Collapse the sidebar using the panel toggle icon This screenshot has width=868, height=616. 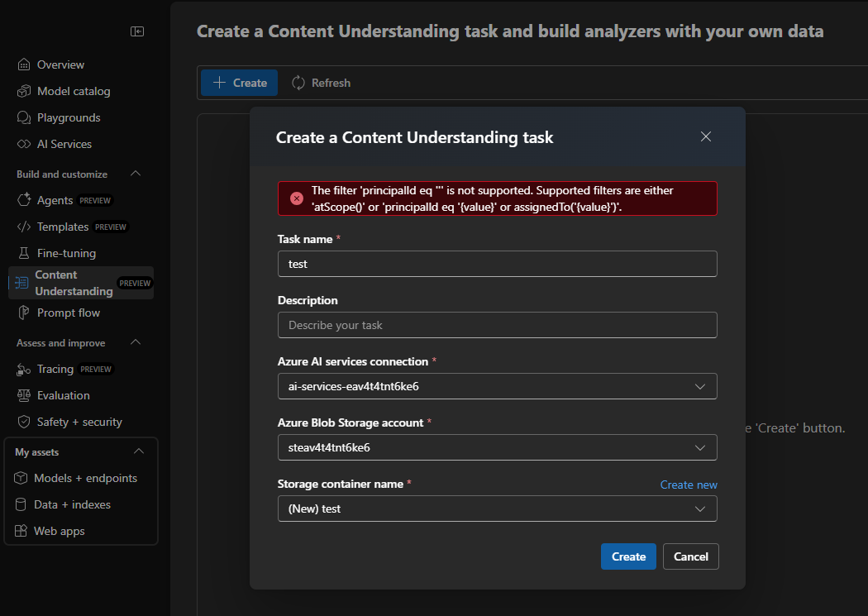click(137, 31)
